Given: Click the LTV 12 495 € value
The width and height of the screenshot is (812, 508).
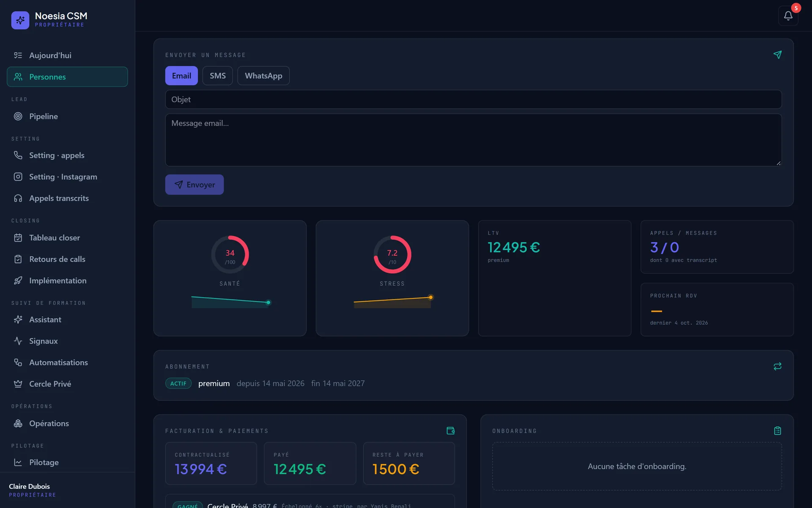Looking at the screenshot, I should click(514, 247).
